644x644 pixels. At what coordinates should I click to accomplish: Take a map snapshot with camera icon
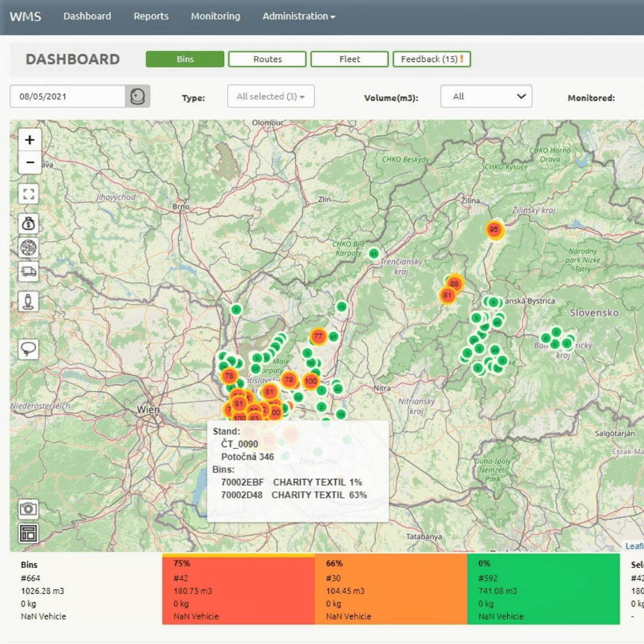(x=29, y=509)
